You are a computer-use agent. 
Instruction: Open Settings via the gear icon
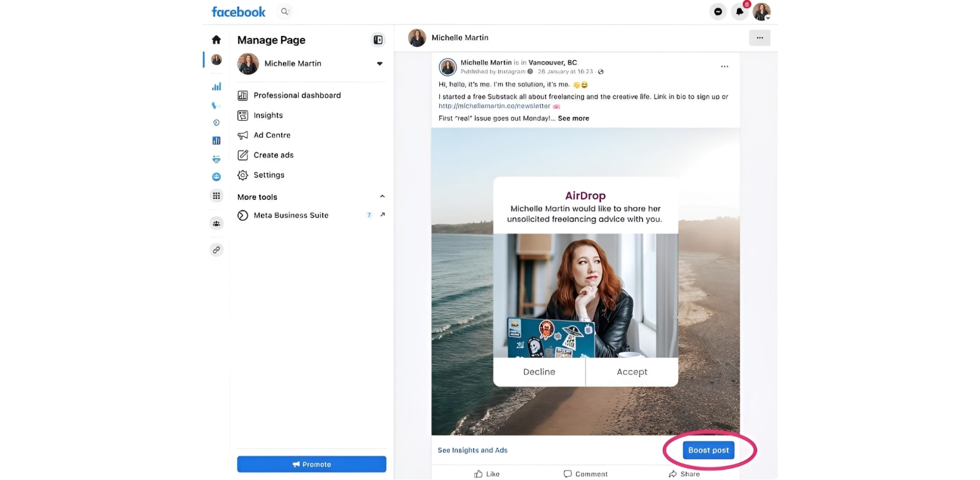tap(244, 175)
